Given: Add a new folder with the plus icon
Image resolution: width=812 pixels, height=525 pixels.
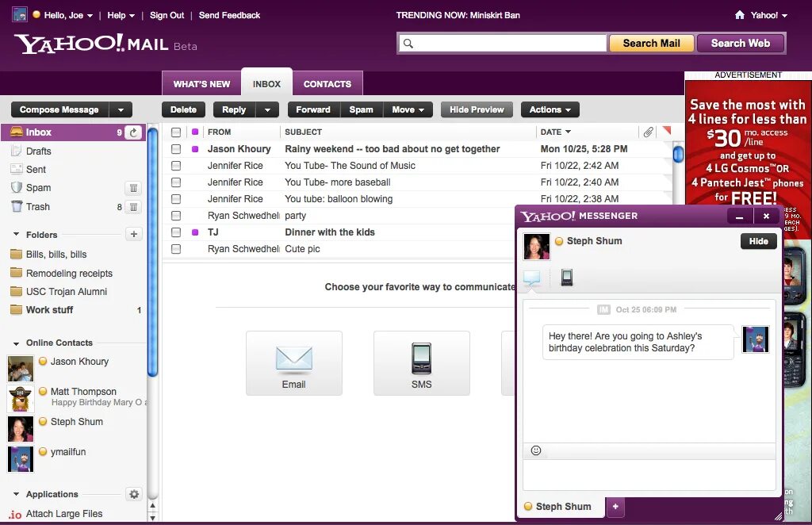Looking at the screenshot, I should coord(133,234).
